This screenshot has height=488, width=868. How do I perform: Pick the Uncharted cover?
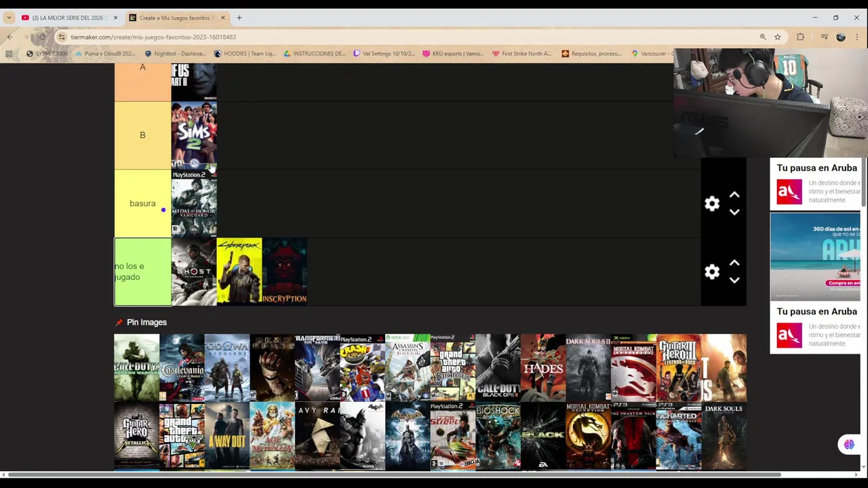pyautogui.click(x=679, y=436)
